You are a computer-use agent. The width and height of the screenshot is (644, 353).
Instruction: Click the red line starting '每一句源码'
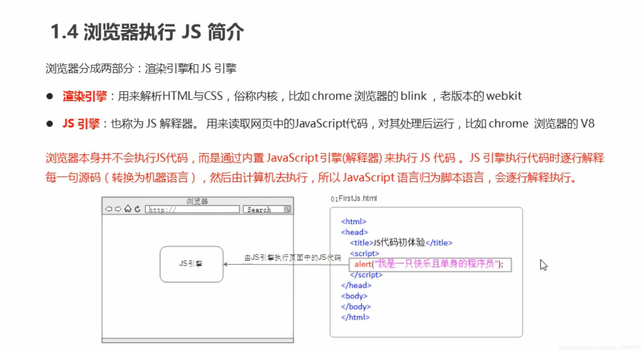[x=311, y=177]
